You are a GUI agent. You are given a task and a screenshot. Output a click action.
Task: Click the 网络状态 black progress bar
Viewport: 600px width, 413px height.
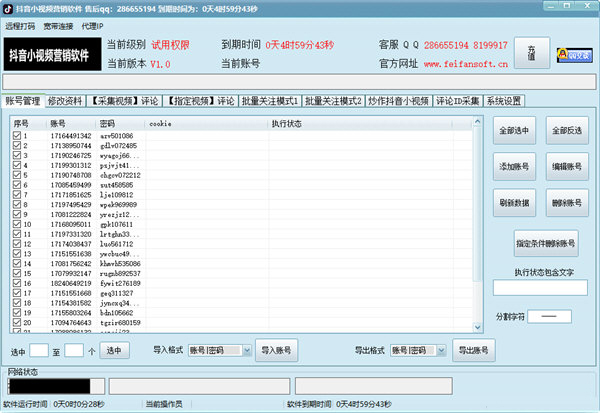[49, 386]
